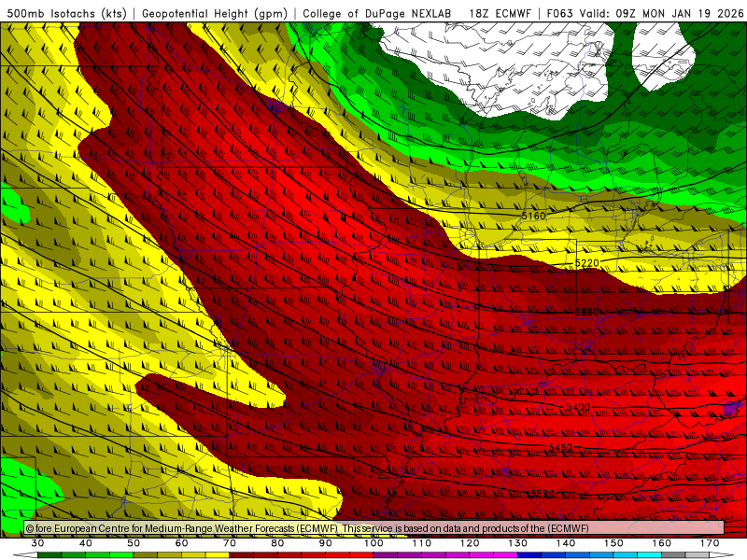Click the 'F063' forecast hour text
This screenshot has width=747, height=560.
(559, 13)
